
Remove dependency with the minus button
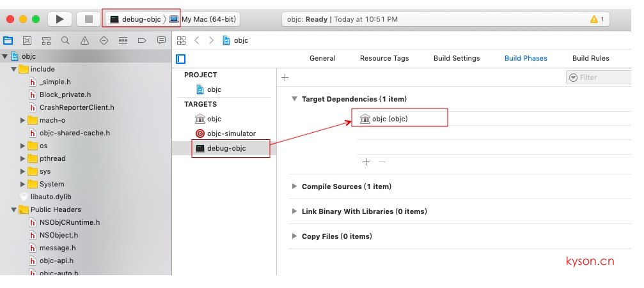[382, 162]
